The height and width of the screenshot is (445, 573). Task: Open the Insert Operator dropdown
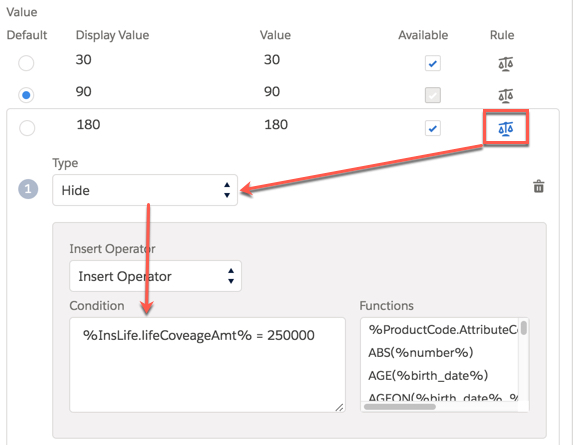pyautogui.click(x=155, y=276)
